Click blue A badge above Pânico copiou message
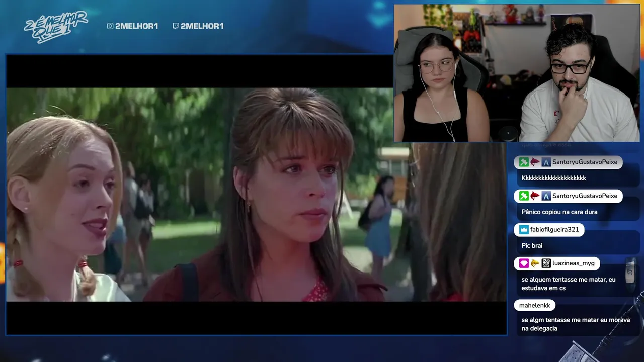Screen dimensions: 644x362 coord(546,196)
